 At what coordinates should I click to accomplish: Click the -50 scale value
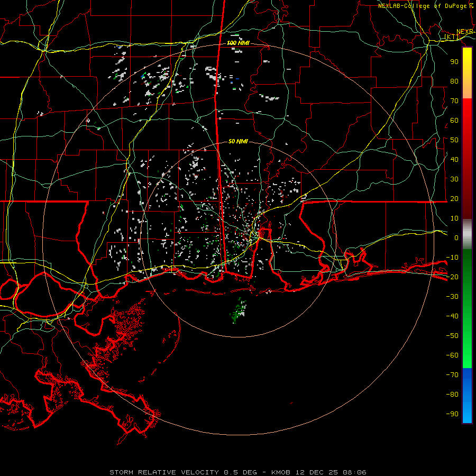tap(452, 336)
